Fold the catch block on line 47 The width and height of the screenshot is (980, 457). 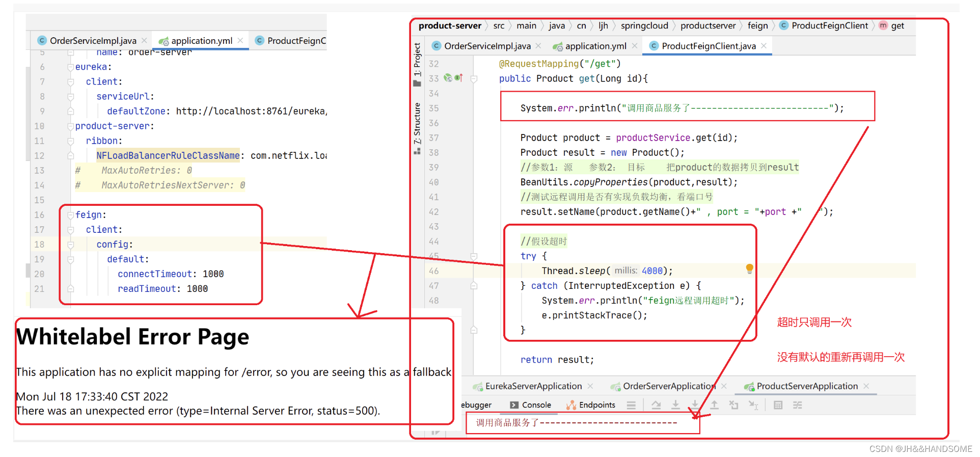[474, 286]
